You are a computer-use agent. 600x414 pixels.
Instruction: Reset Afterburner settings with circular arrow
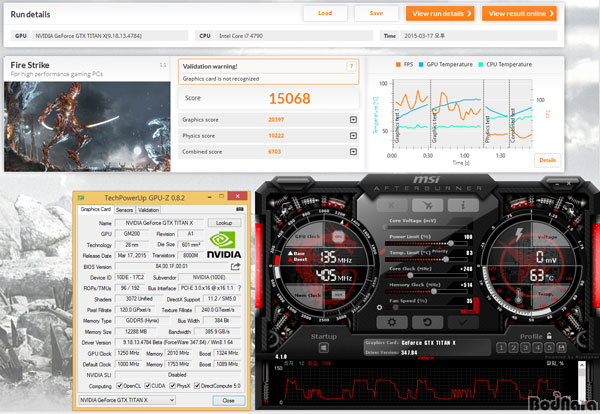(x=427, y=322)
